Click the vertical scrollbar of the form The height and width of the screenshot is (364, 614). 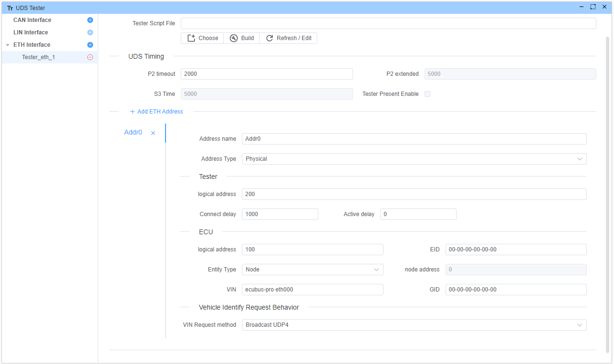click(x=608, y=194)
